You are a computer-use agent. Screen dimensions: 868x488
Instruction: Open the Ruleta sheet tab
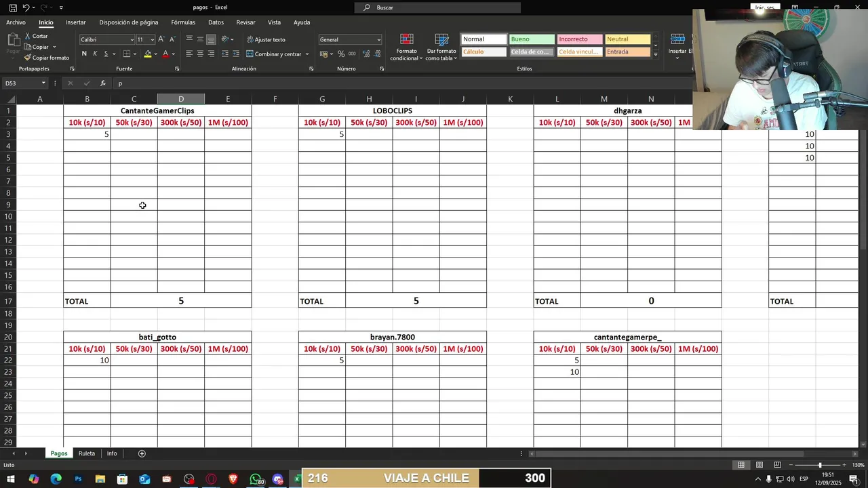[x=87, y=453]
